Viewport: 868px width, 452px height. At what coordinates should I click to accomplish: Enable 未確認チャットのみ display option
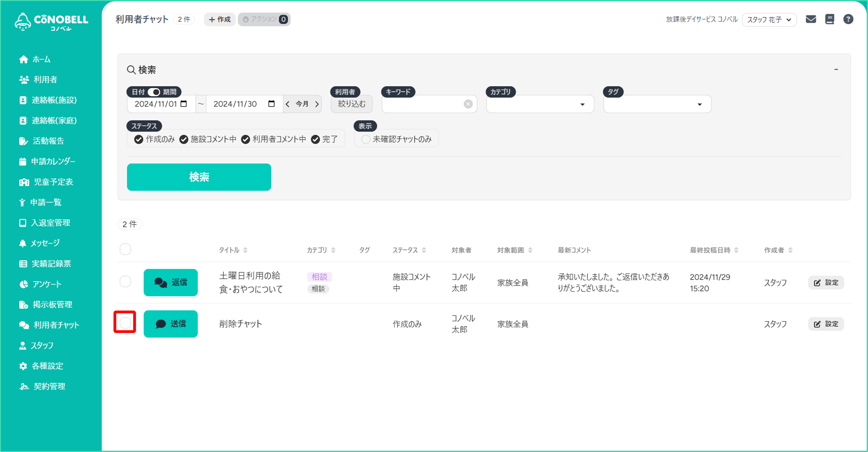[366, 139]
